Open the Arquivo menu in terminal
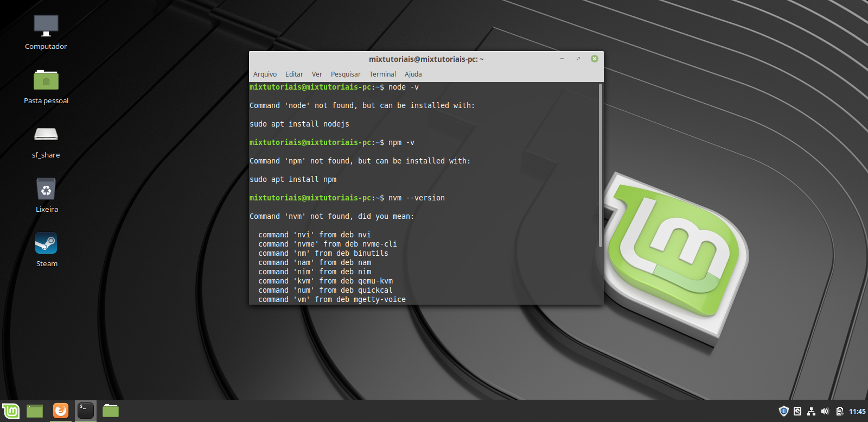Image resolution: width=868 pixels, height=422 pixels. pos(265,74)
